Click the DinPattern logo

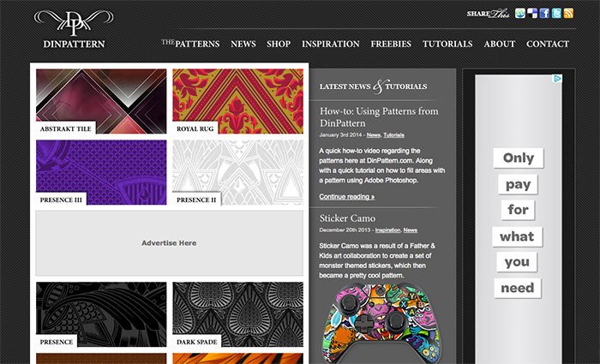point(74,29)
